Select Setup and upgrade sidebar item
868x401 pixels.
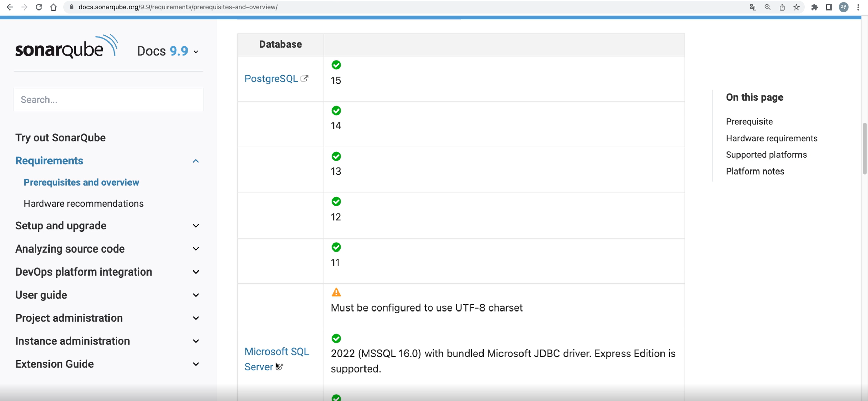pyautogui.click(x=61, y=226)
